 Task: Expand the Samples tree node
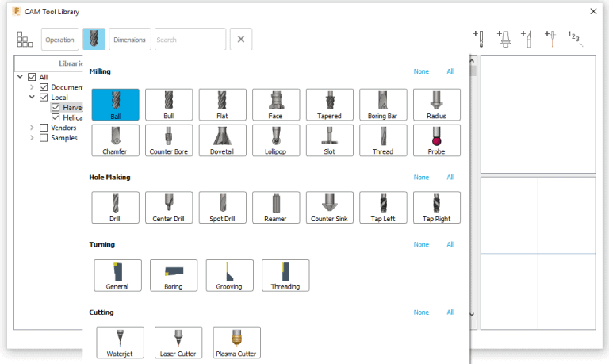click(32, 138)
